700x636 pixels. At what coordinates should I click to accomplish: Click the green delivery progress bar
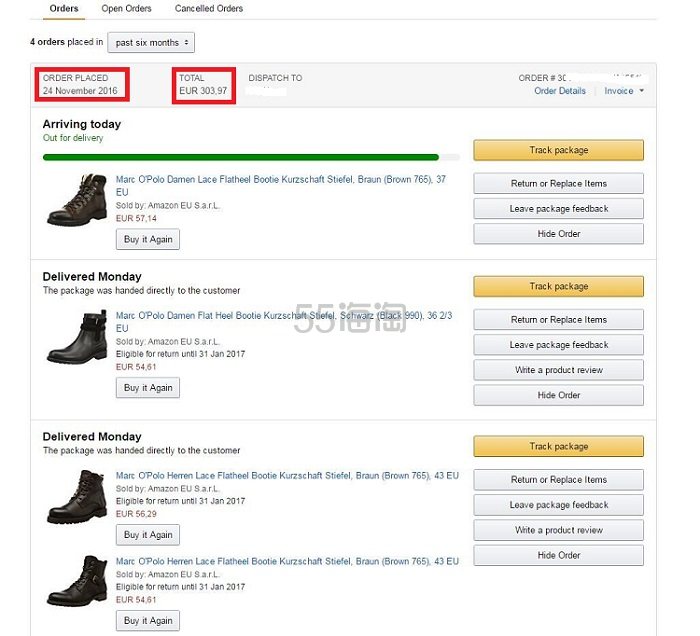pos(240,157)
